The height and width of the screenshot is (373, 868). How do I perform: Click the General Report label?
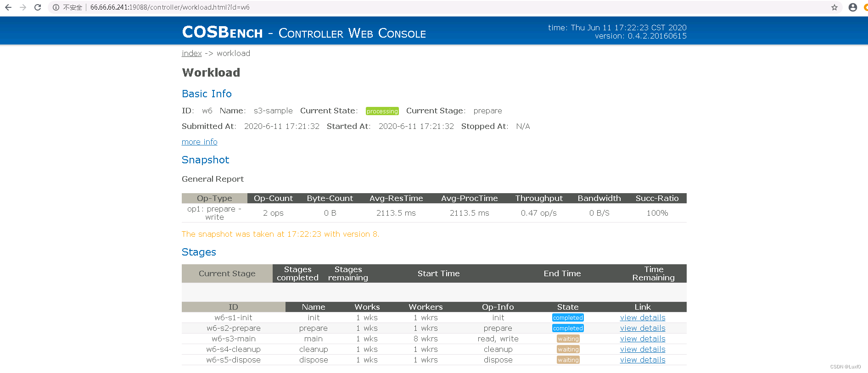[213, 179]
